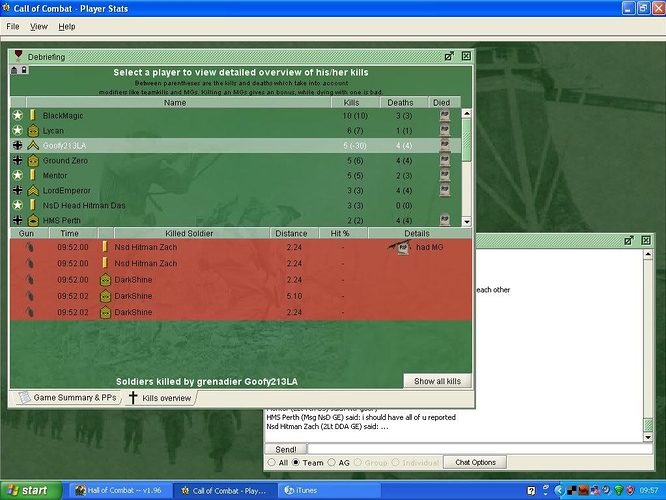666x500 pixels.
Task: Click the RIP machine-gun icon next to 'had MG'
Action: tap(400, 247)
